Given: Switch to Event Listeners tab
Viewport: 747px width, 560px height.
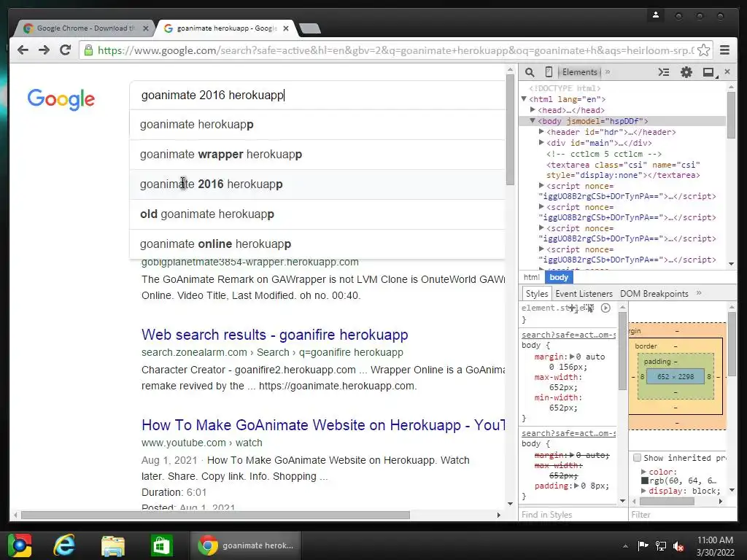Looking at the screenshot, I should pyautogui.click(x=584, y=293).
